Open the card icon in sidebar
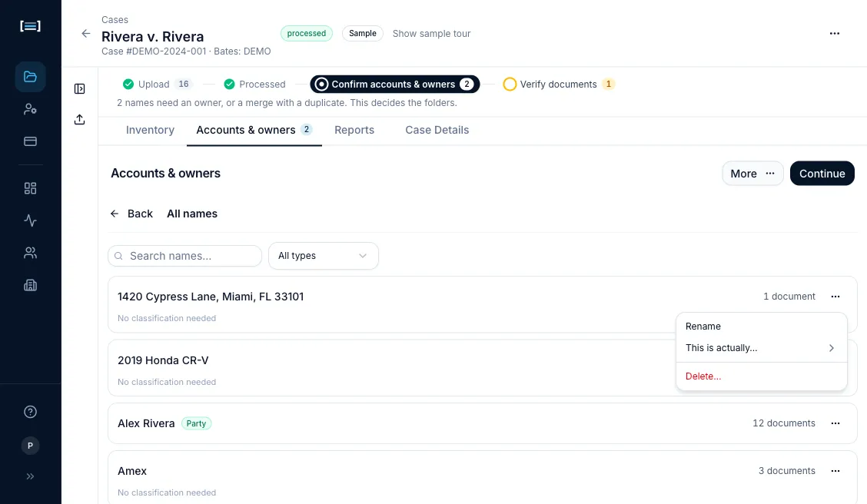 (x=31, y=141)
